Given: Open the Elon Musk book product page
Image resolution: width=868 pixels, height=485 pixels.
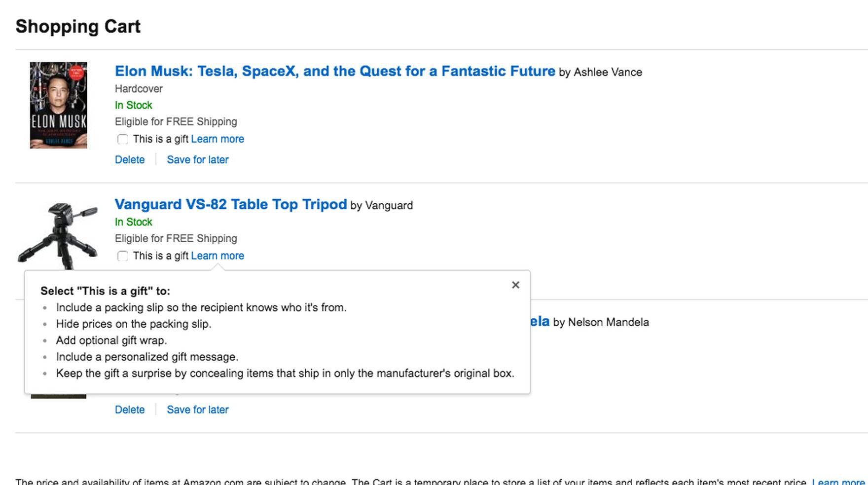Looking at the screenshot, I should (x=334, y=71).
